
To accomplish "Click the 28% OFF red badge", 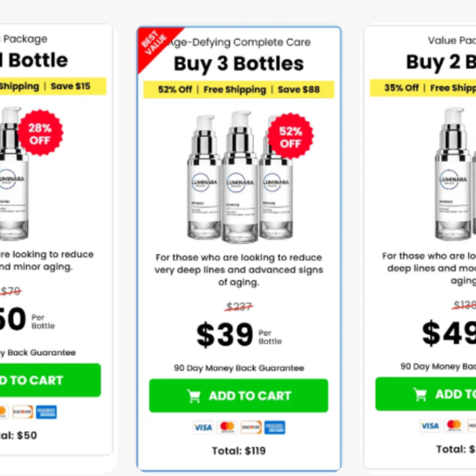I will 40,133.
